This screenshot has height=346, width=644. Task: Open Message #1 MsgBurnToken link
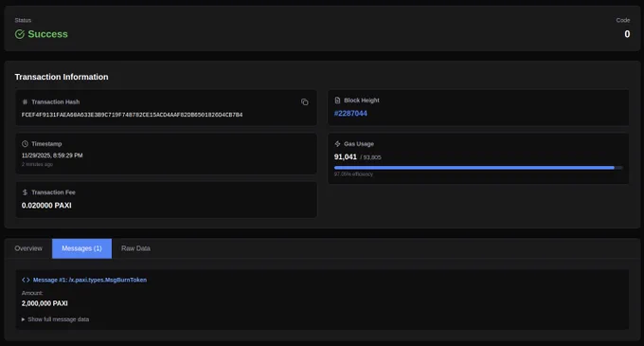pos(90,280)
